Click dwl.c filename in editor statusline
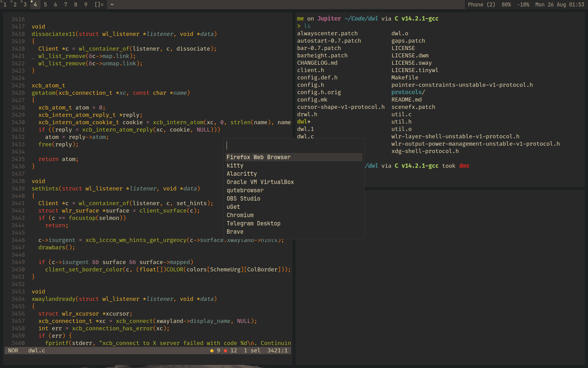 36,351
